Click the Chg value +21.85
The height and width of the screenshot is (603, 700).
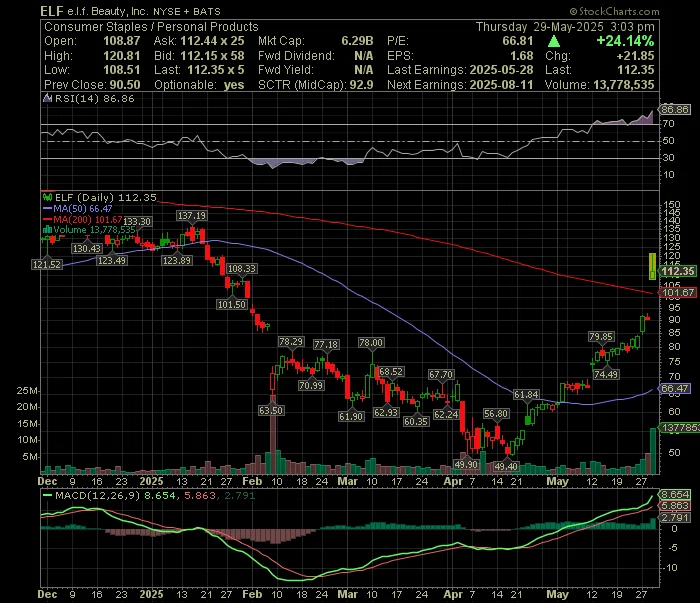pyautogui.click(x=635, y=56)
